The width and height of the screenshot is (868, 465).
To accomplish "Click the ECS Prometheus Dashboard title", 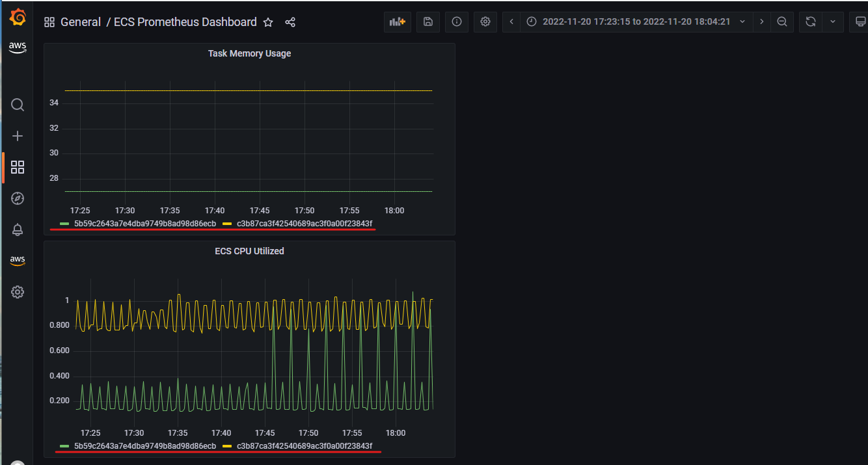I will pyautogui.click(x=185, y=22).
